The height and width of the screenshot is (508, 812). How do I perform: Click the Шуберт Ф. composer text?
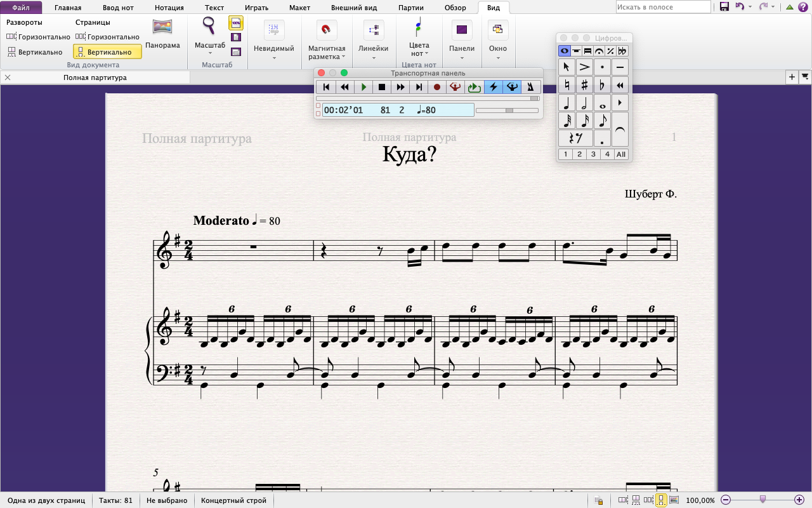click(651, 194)
